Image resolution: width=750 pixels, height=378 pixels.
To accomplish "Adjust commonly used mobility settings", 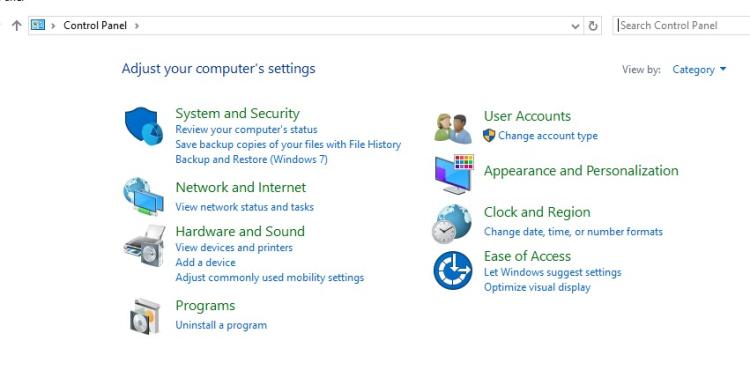I will tap(269, 278).
